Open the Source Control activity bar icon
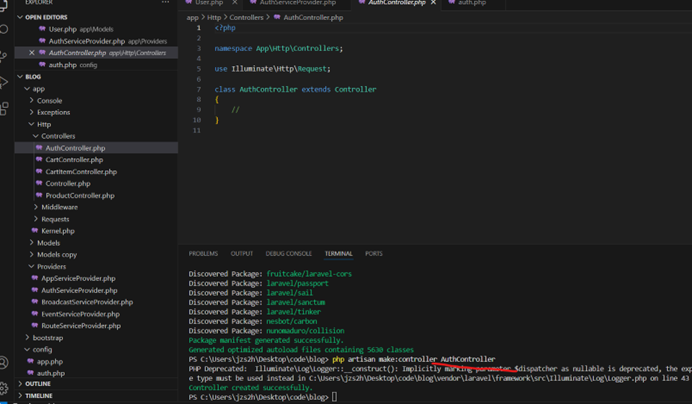This screenshot has height=404, width=692. pyautogui.click(x=4, y=56)
